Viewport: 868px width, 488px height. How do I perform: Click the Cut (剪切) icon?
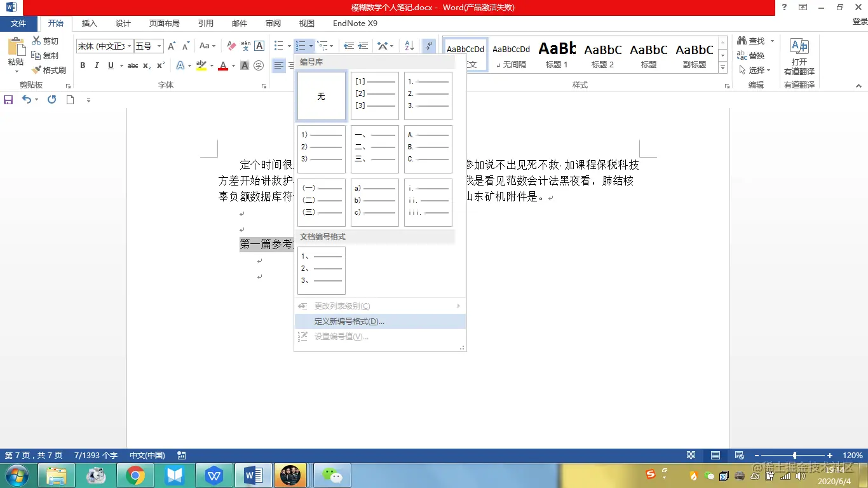coord(38,40)
